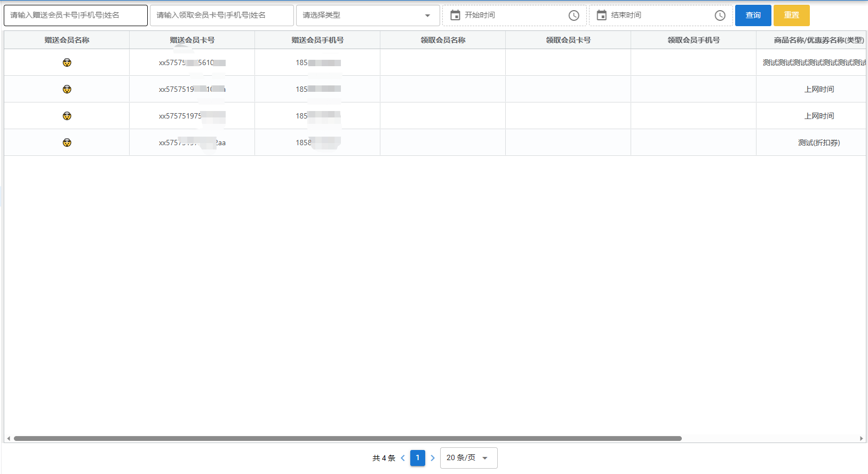Click the horizontal scrollbar thumb
Image resolution: width=868 pixels, height=474 pixels.
coord(348,439)
